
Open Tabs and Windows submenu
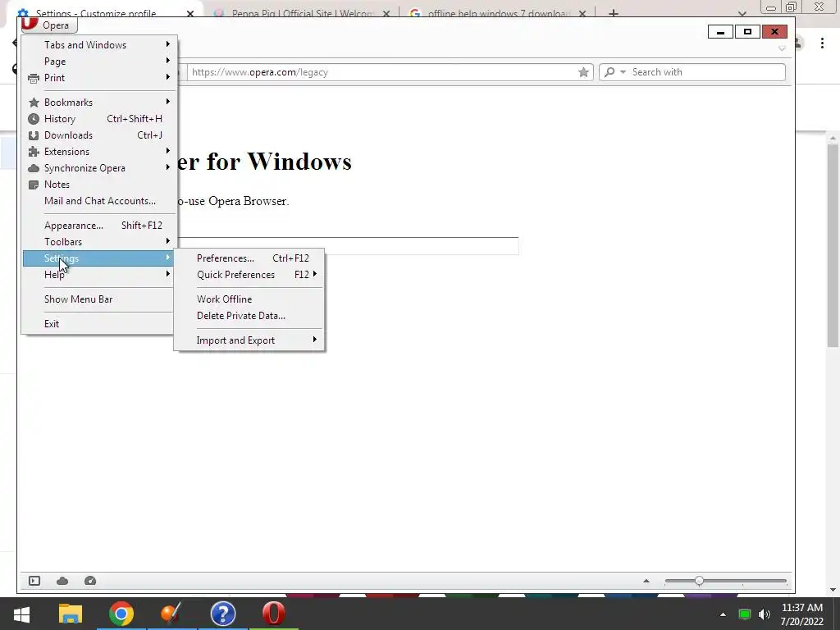click(x=99, y=45)
